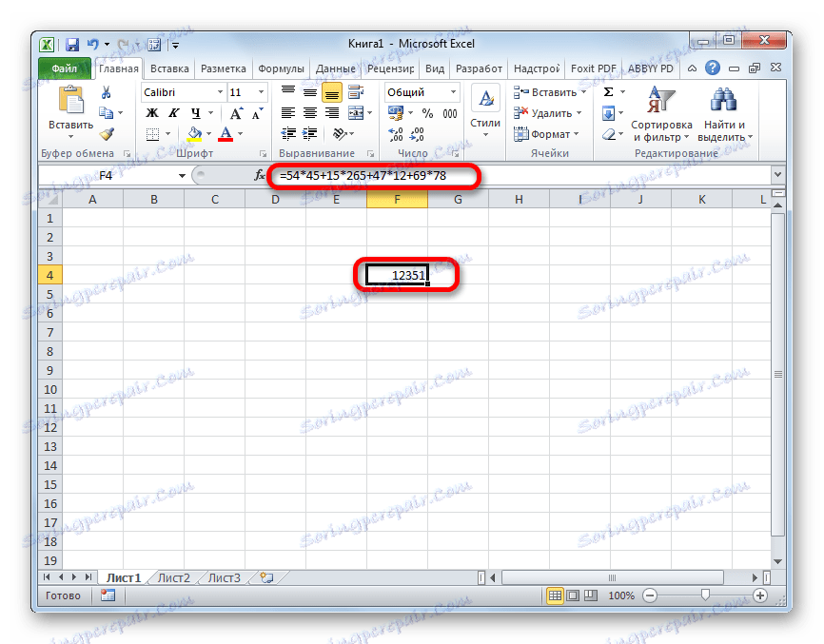824x644 pixels.
Task: Switch to Page Break Preview in status bar
Action: pyautogui.click(x=591, y=595)
